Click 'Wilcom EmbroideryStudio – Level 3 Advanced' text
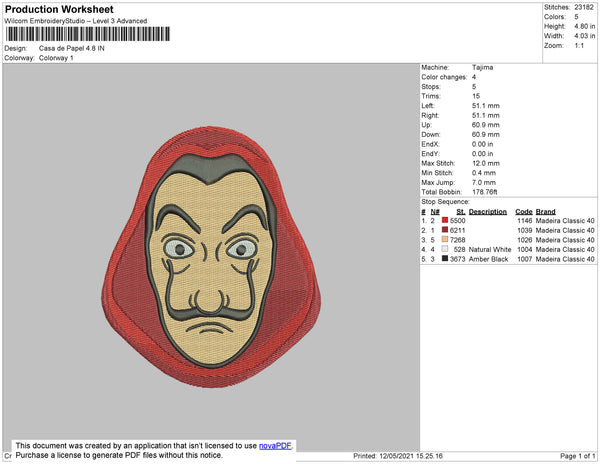This screenshot has width=600, height=464. (x=76, y=21)
